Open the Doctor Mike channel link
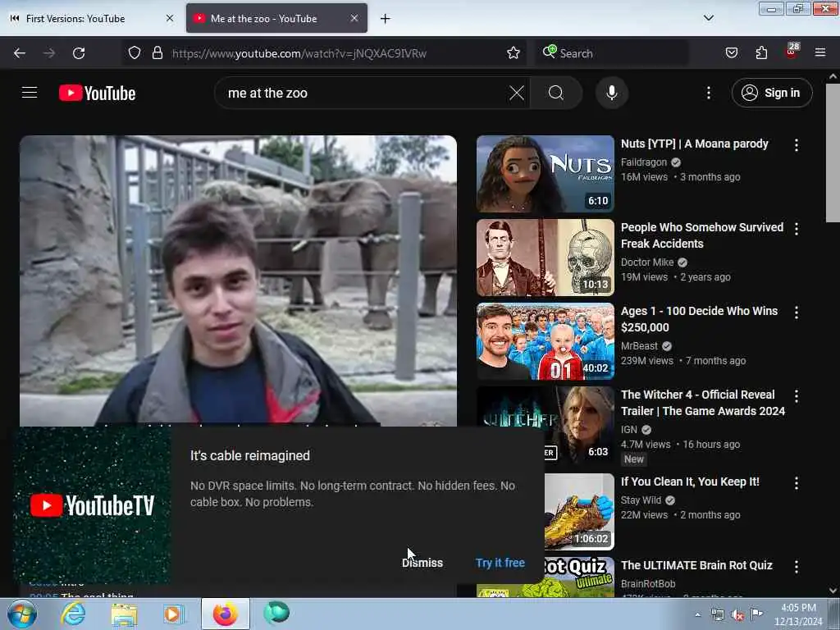This screenshot has height=630, width=840. point(647,262)
